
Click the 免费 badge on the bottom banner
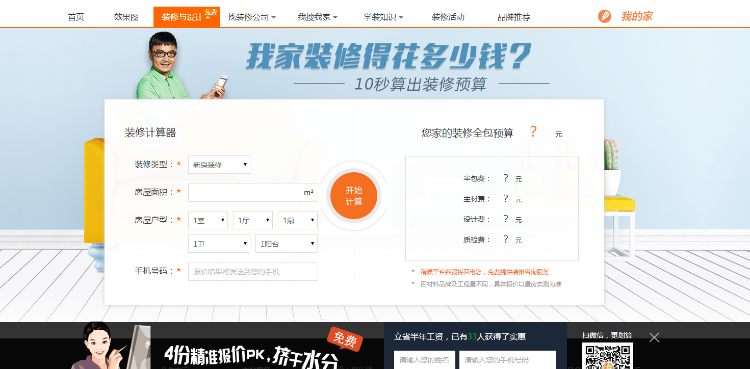[x=345, y=340]
